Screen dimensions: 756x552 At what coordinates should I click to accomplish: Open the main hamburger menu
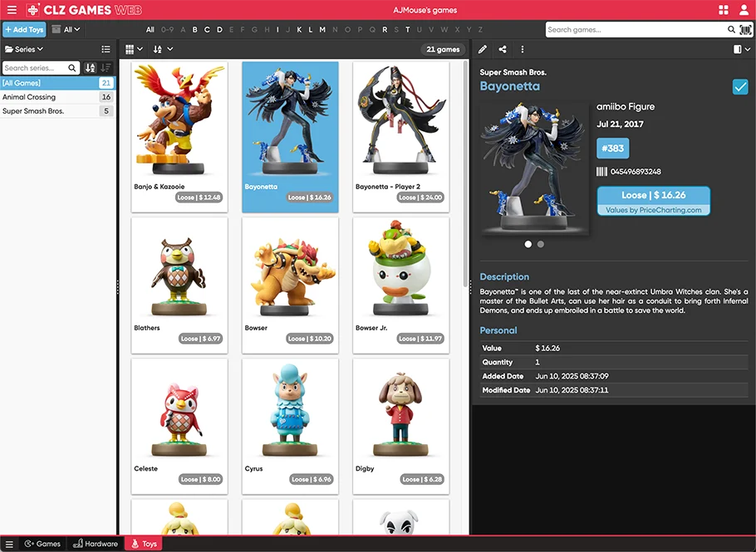[12, 10]
